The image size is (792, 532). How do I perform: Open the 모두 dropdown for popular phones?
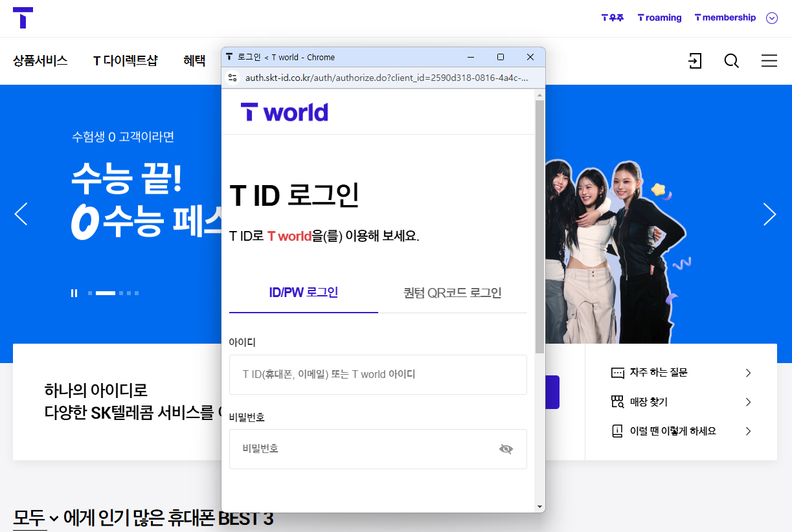[x=36, y=518]
